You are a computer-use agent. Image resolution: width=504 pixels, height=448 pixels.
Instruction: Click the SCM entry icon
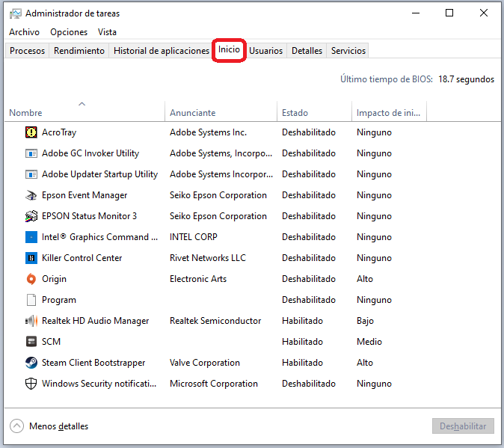tap(31, 341)
